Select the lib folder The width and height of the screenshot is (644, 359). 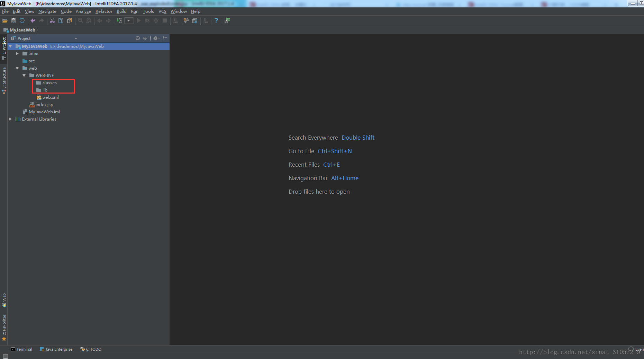(x=42, y=90)
